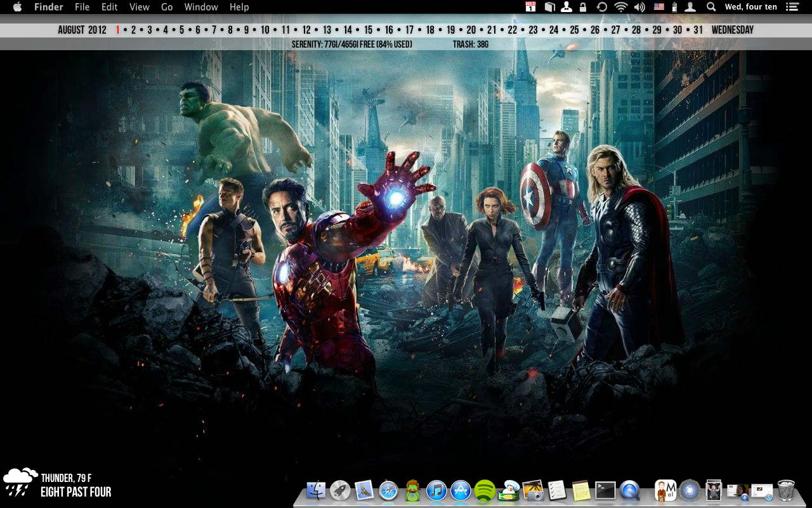Click date 31 in the calendar strip

tap(698, 30)
